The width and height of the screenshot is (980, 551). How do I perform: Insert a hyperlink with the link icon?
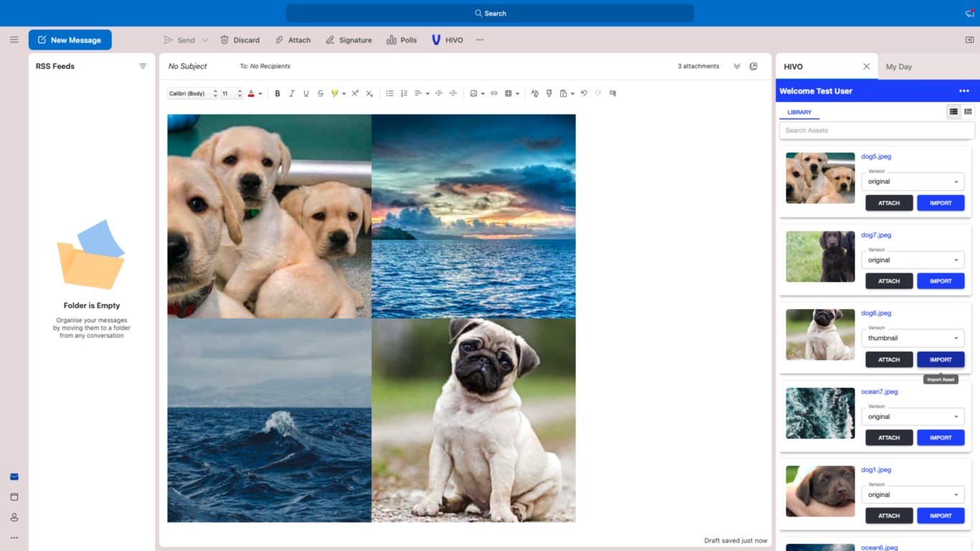click(494, 93)
